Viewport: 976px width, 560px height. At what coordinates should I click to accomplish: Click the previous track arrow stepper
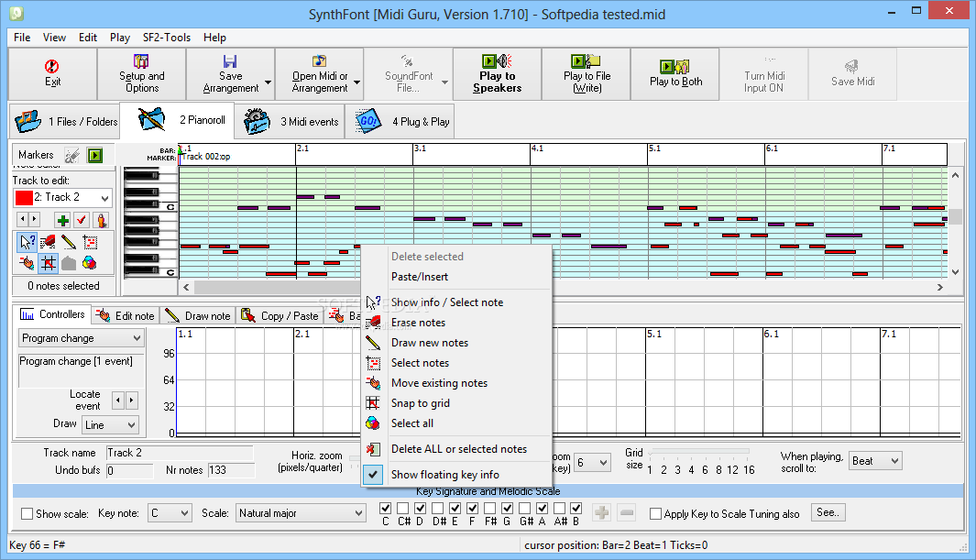pyautogui.click(x=22, y=219)
